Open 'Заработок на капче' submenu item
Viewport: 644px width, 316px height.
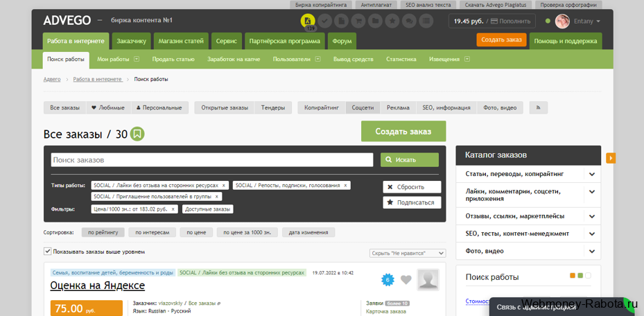coord(234,59)
